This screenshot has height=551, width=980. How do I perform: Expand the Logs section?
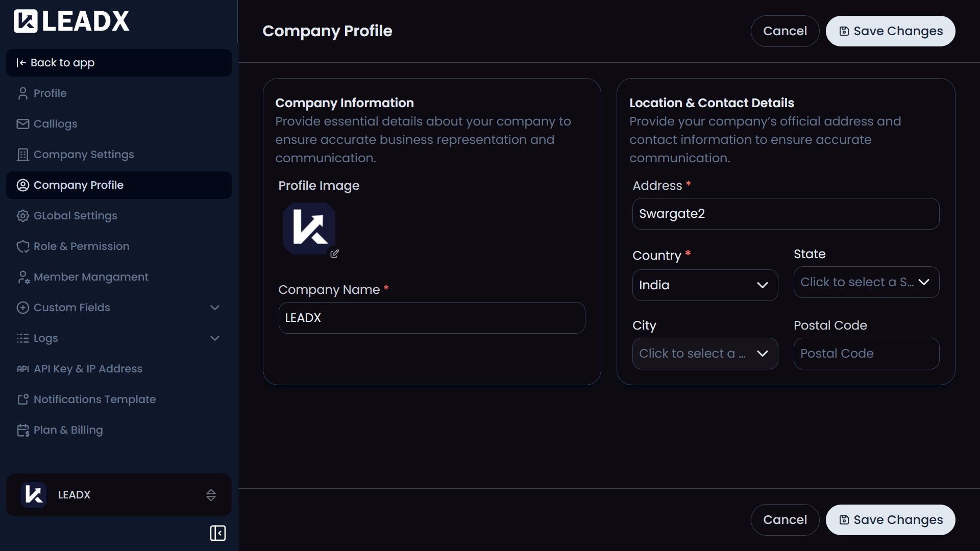(x=215, y=338)
